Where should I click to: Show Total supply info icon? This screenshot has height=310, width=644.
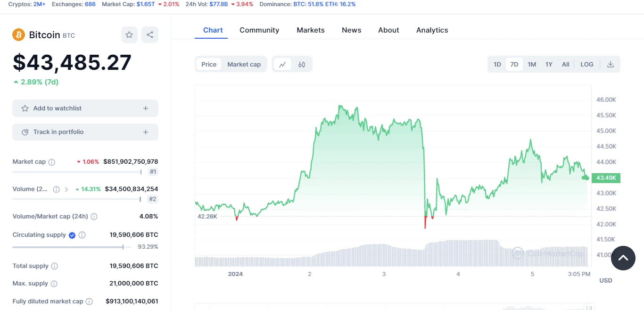point(54,266)
